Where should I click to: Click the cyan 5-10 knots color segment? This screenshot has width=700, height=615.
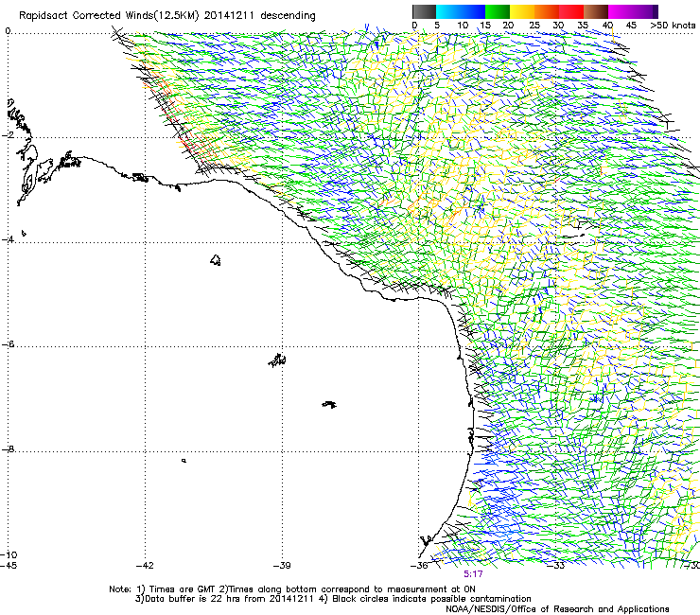(x=448, y=11)
